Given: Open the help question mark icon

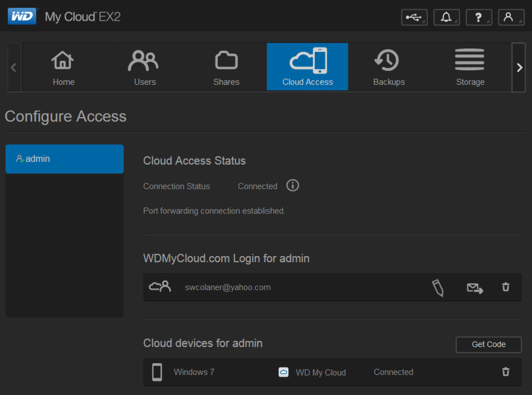Looking at the screenshot, I should point(479,17).
